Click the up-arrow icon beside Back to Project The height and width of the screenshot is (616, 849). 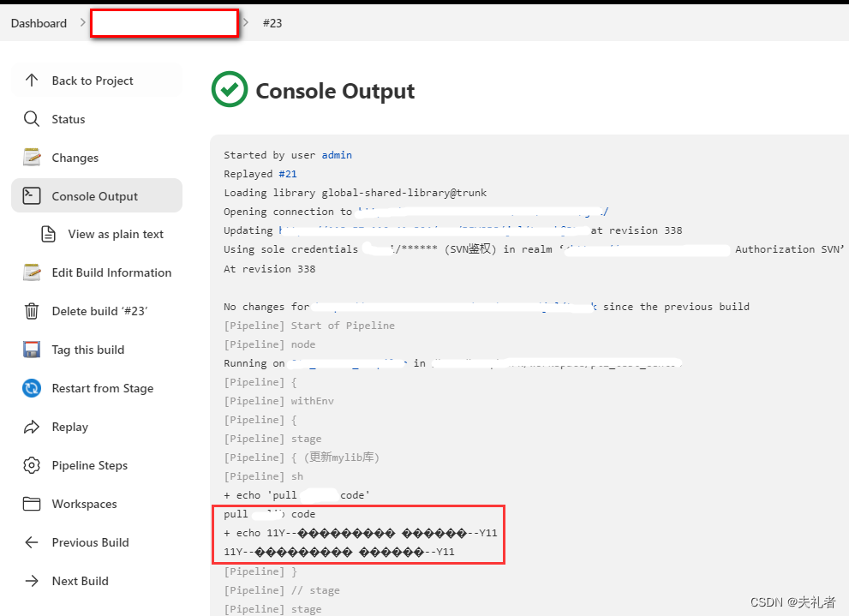pyautogui.click(x=32, y=81)
